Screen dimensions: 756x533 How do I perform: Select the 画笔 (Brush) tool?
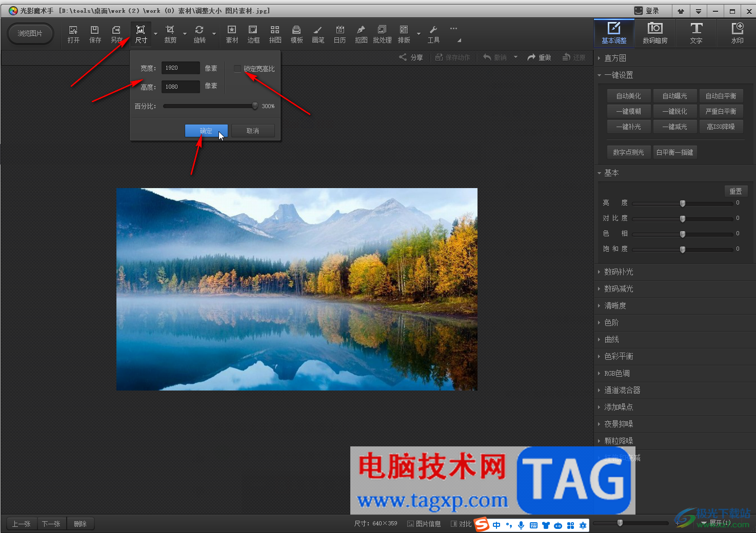click(318, 34)
